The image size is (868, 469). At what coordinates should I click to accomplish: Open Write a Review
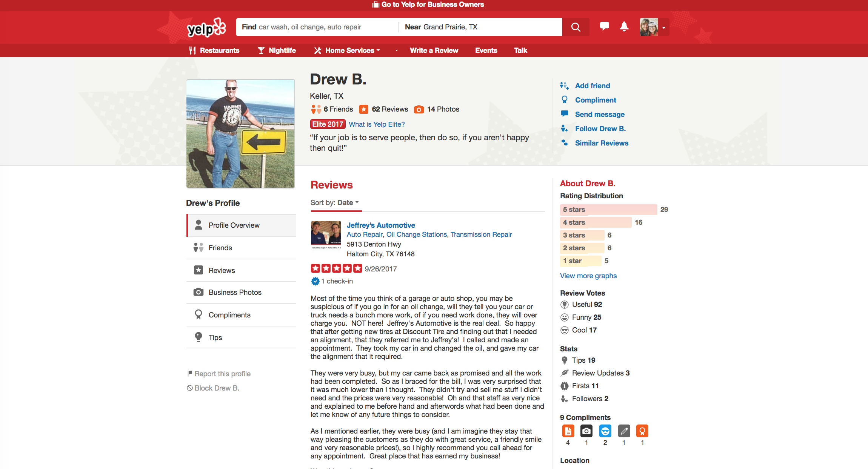click(x=434, y=51)
